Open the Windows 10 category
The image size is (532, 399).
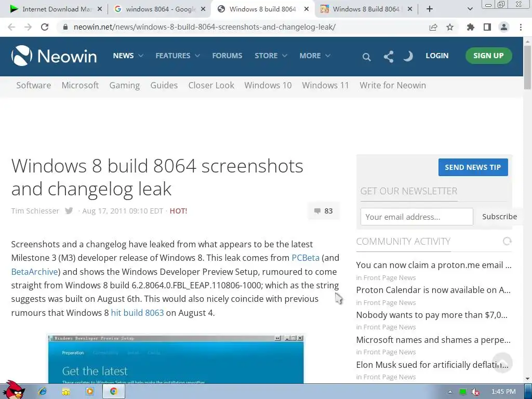point(268,85)
